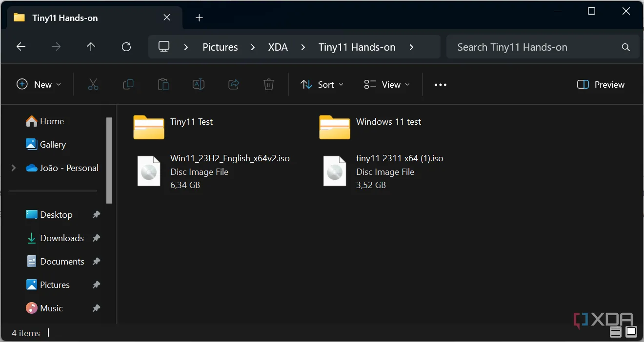Screen dimensions: 644x342
Task: Open Desktop in navigation pane
Action: tap(49, 215)
